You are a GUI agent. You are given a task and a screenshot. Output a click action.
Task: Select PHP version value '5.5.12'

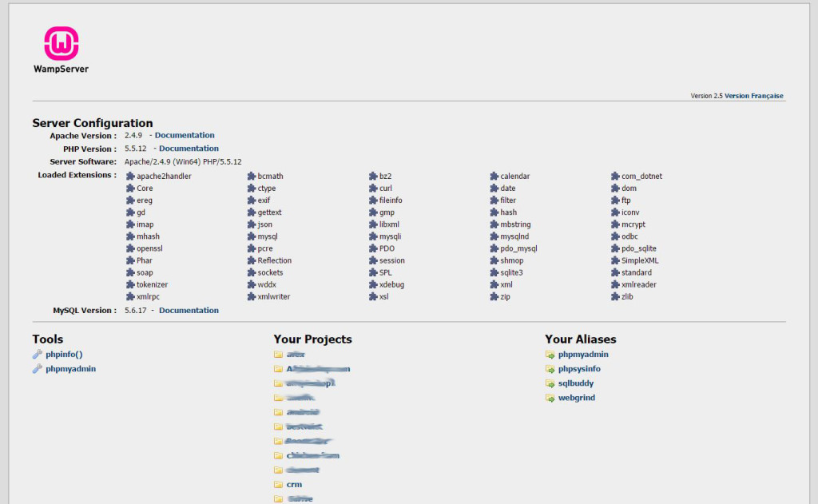point(136,149)
